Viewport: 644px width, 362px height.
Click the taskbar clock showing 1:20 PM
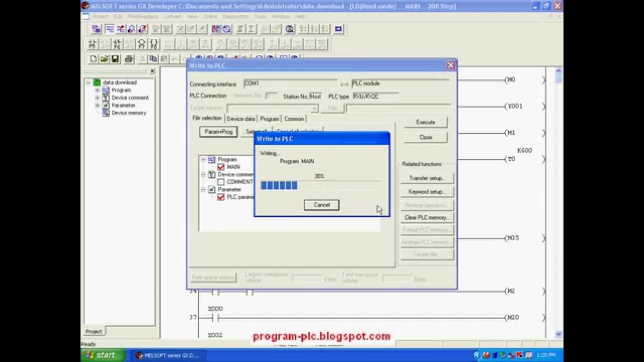pos(546,355)
